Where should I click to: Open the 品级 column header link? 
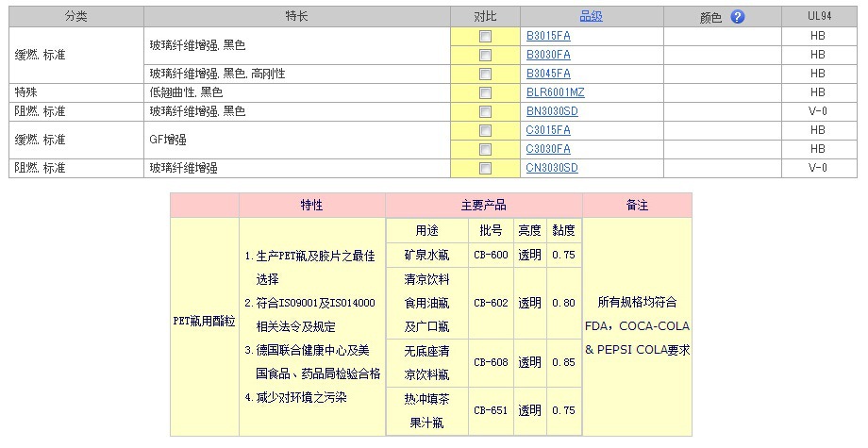[591, 16]
